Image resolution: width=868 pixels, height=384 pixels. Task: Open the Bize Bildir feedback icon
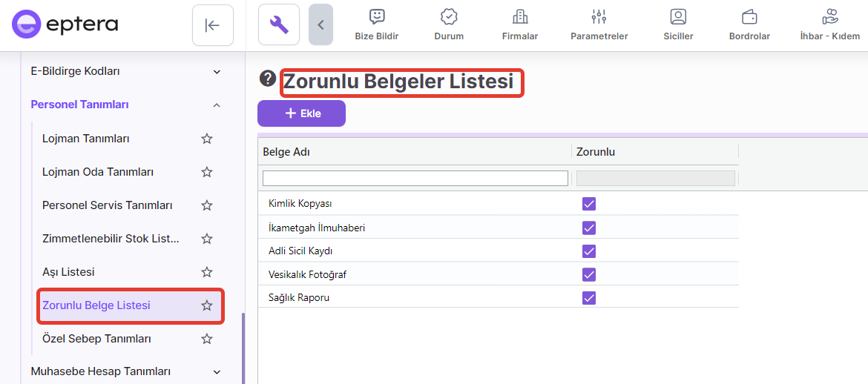377,17
